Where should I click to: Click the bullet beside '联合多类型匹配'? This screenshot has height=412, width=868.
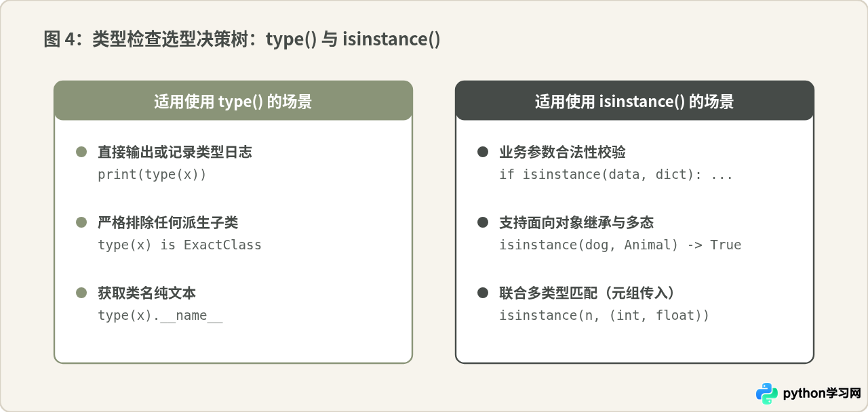click(x=483, y=293)
